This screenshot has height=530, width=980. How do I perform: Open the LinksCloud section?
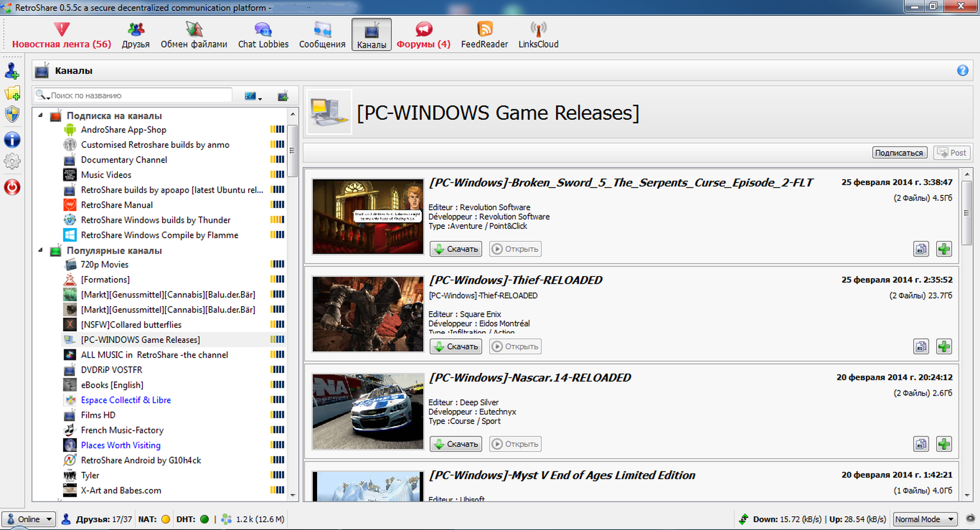coord(538,35)
